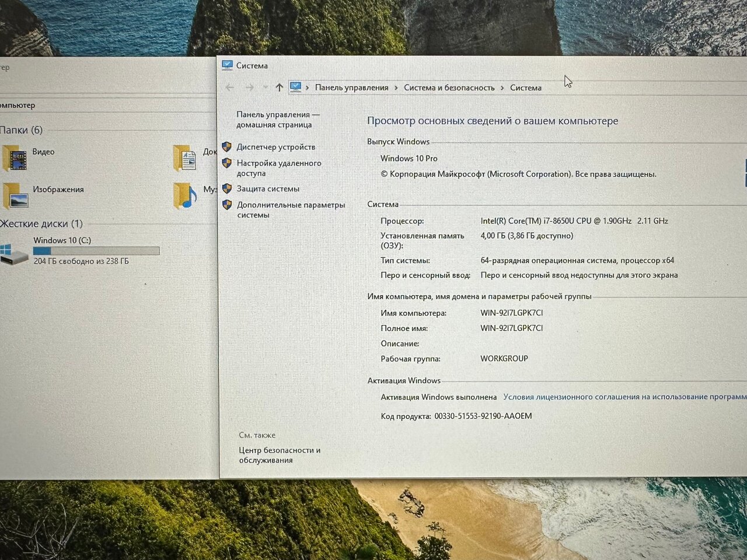
Task: Open Диспетчер устройств link
Action: click(275, 147)
